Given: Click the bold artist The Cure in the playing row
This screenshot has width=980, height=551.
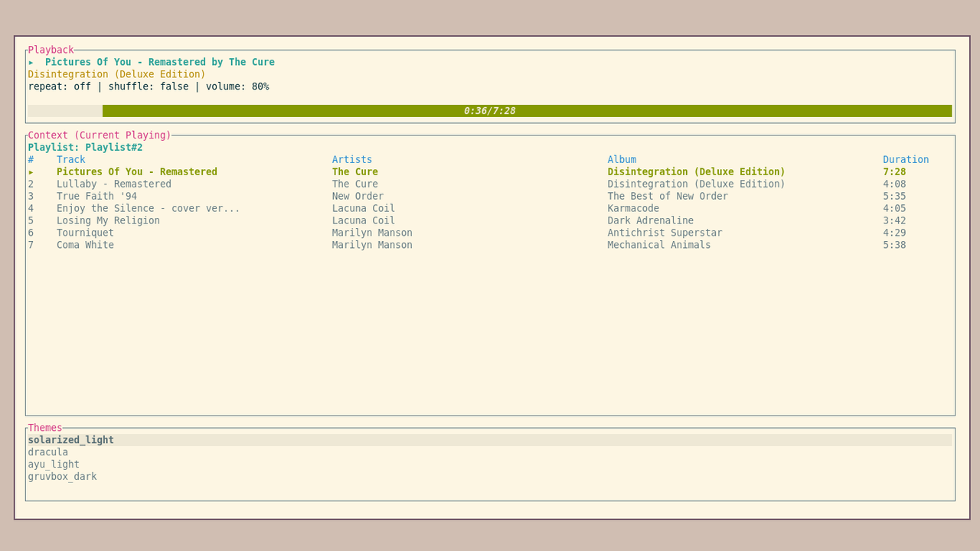Looking at the screenshot, I should [x=355, y=172].
